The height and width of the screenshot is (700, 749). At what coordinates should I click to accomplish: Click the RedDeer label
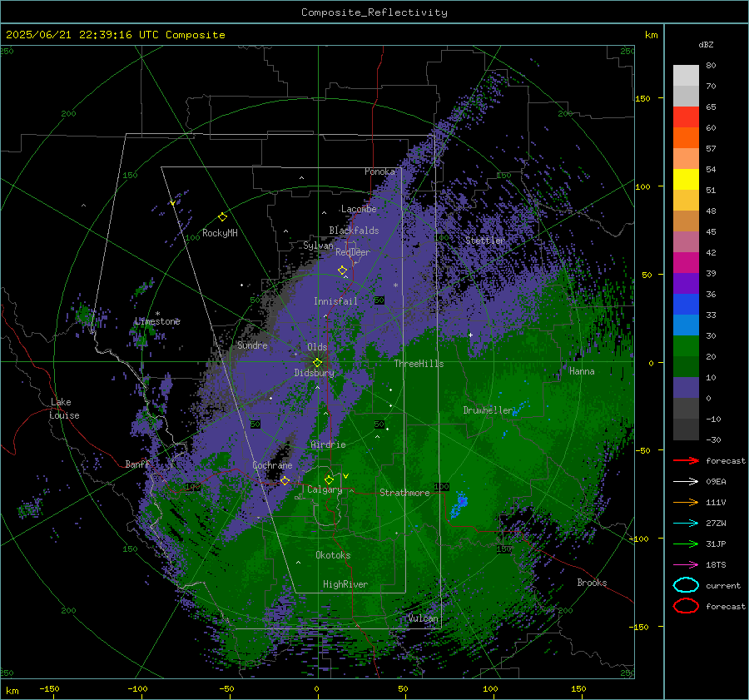[x=353, y=252]
